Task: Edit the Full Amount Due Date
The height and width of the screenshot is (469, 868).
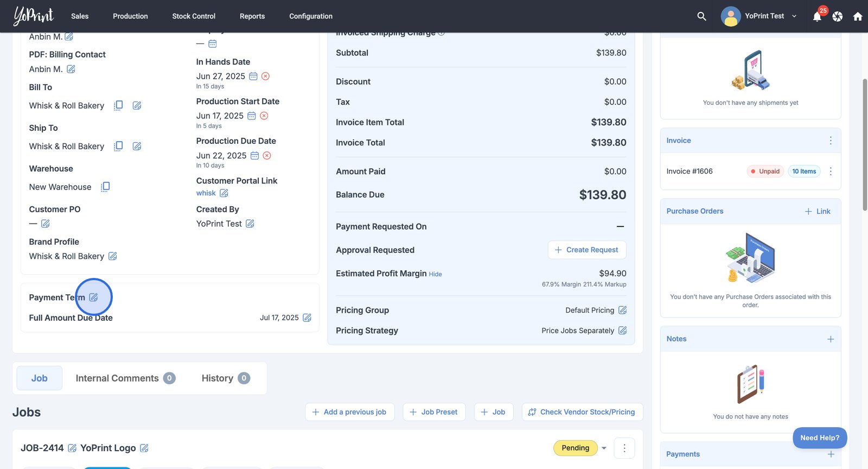Action: pos(307,318)
